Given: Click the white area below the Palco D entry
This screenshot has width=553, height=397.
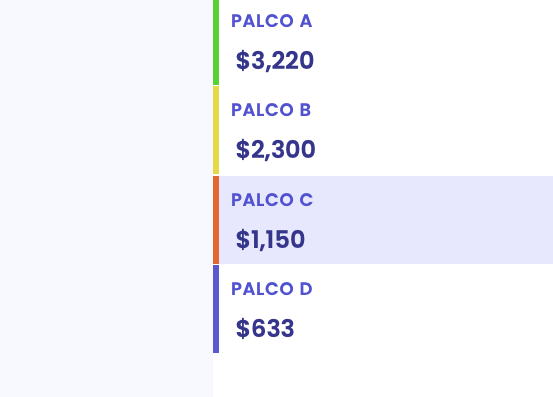Looking at the screenshot, I should point(383,375).
